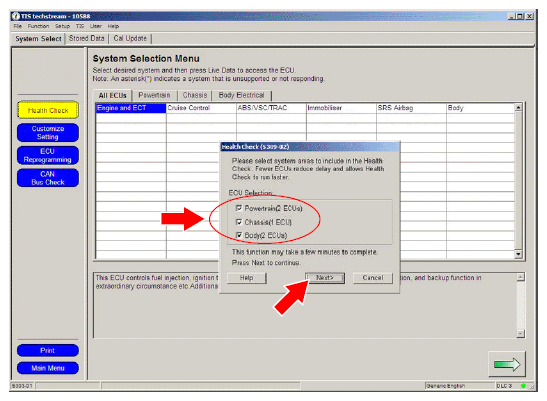Switch to the Stored Data tab
The image size is (547, 401).
(87, 38)
